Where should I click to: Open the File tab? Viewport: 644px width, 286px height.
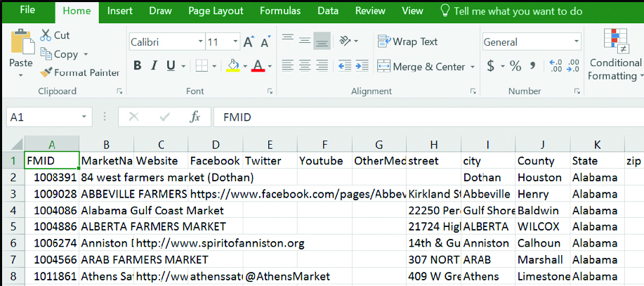tap(27, 11)
